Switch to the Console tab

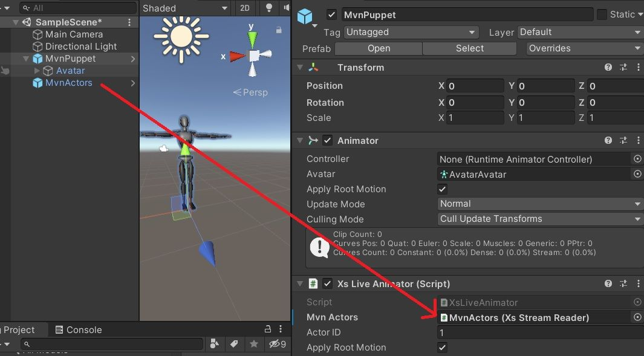coord(79,330)
